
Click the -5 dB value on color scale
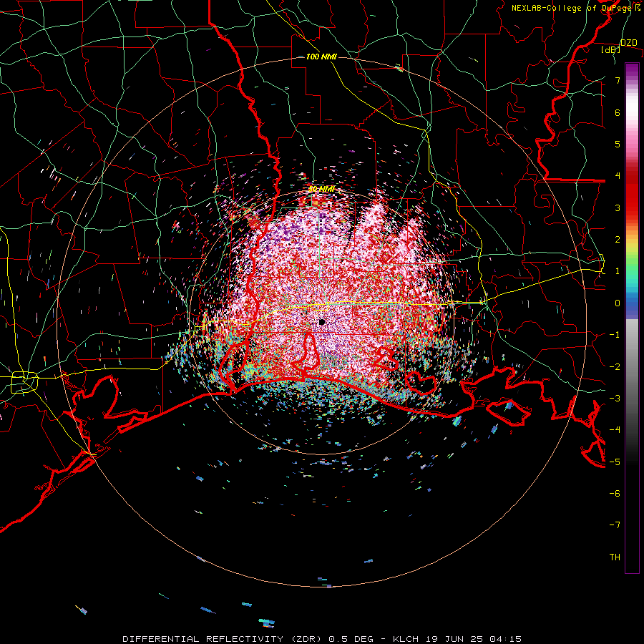coord(615,462)
